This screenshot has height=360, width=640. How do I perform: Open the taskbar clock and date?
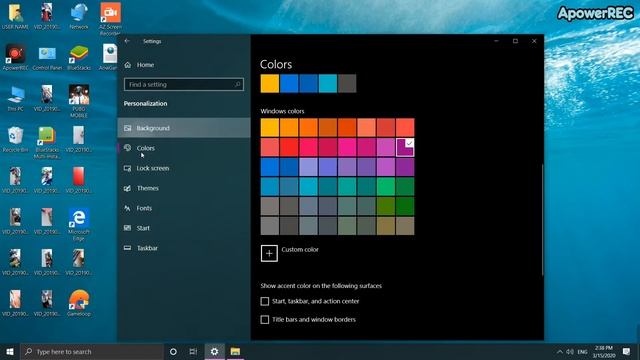[x=604, y=352]
